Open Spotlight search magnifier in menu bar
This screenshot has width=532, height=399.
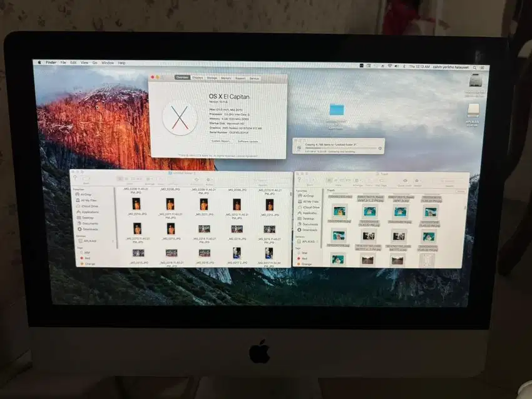click(474, 68)
